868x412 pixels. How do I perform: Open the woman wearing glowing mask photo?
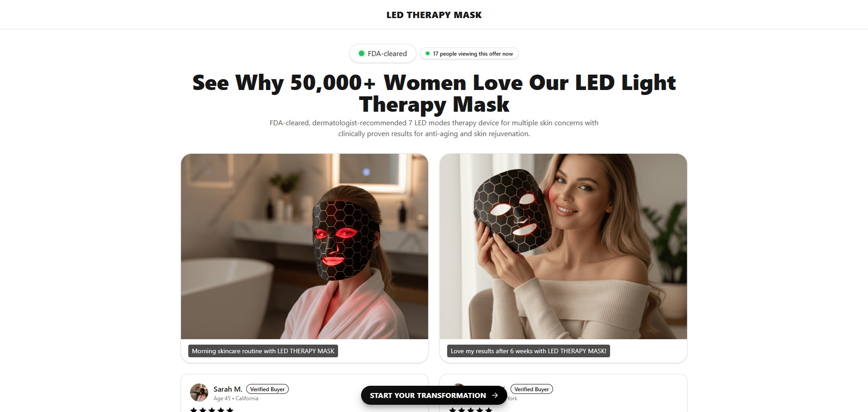tap(305, 246)
